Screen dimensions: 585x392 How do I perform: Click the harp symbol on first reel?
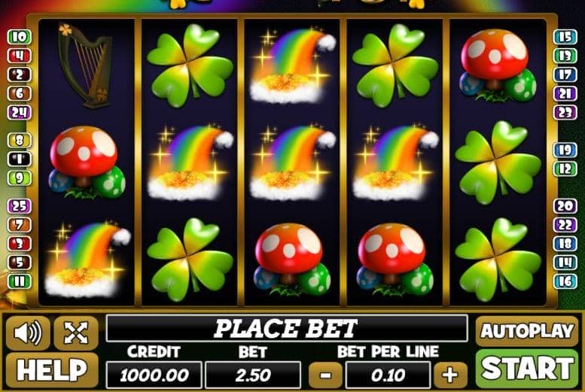pos(85,65)
